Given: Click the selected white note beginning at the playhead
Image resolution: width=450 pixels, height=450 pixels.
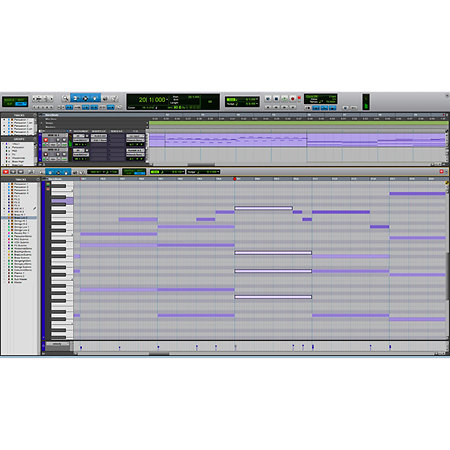Looking at the screenshot, I should tap(263, 208).
